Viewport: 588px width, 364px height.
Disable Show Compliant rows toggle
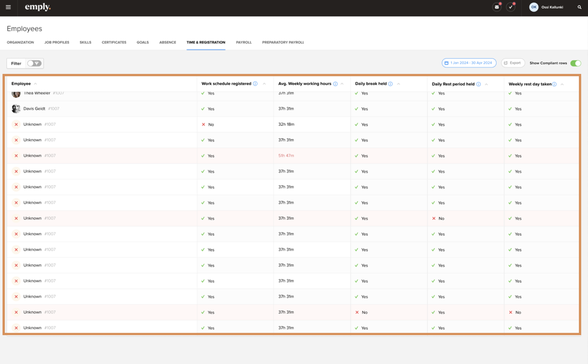[x=575, y=63]
